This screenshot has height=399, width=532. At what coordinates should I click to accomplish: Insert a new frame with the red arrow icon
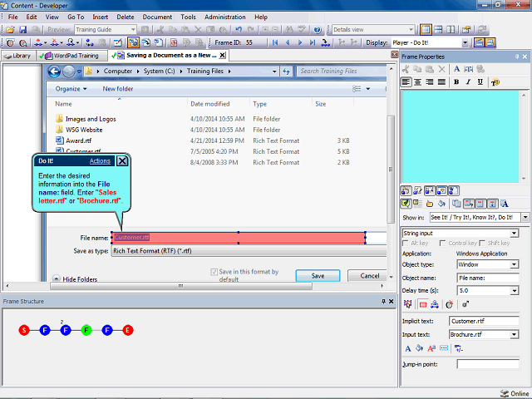tap(38, 42)
